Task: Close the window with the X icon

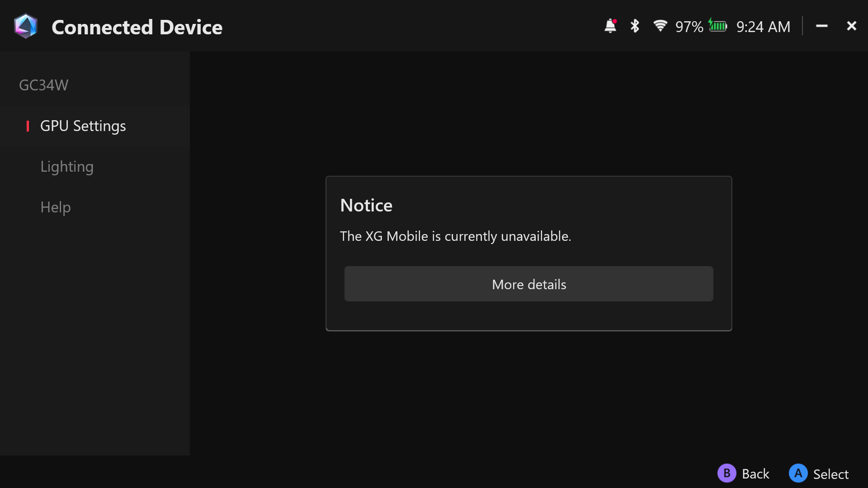Action: pos(852,26)
